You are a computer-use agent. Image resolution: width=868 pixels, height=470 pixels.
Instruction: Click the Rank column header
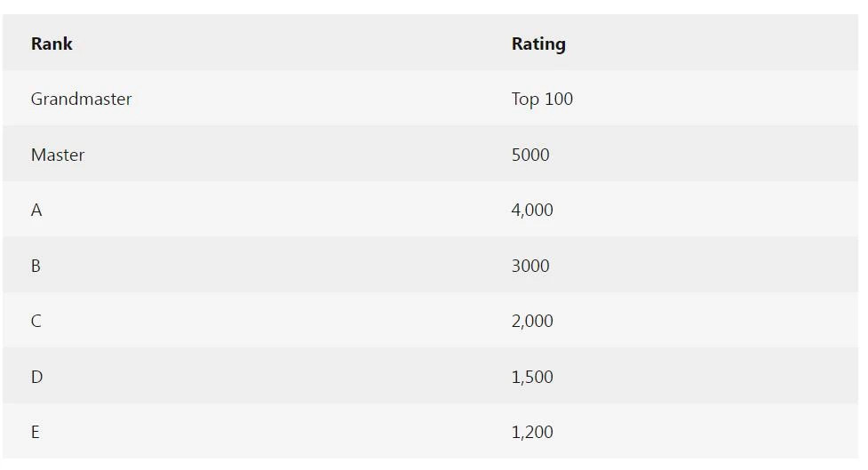click(52, 44)
